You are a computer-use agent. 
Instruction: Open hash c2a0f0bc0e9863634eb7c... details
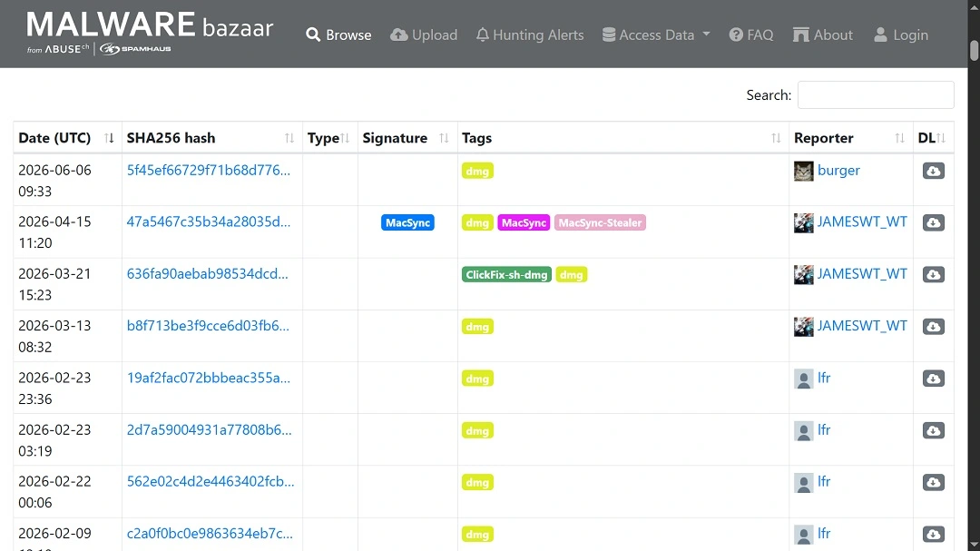(x=210, y=534)
